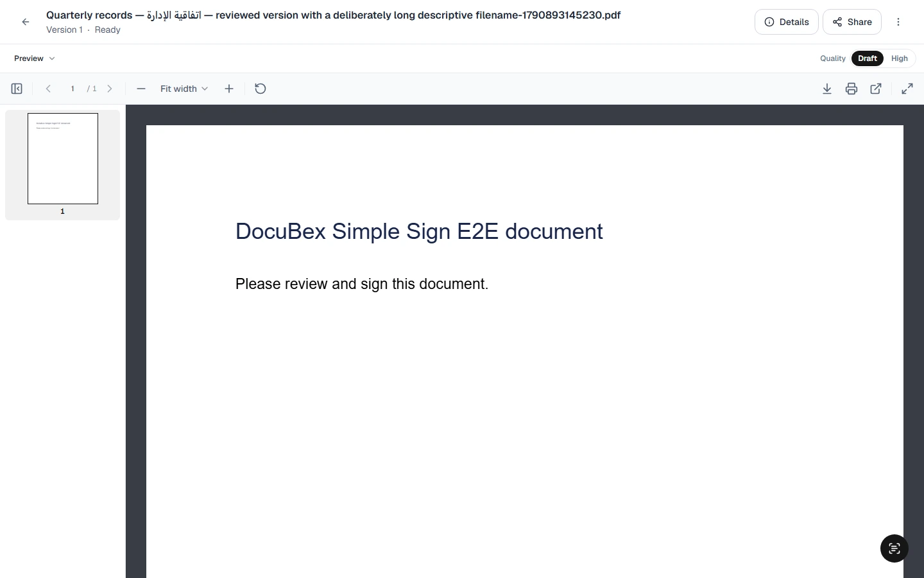Toggle the sidebar panel icon
The height and width of the screenshot is (578, 924).
(x=17, y=89)
